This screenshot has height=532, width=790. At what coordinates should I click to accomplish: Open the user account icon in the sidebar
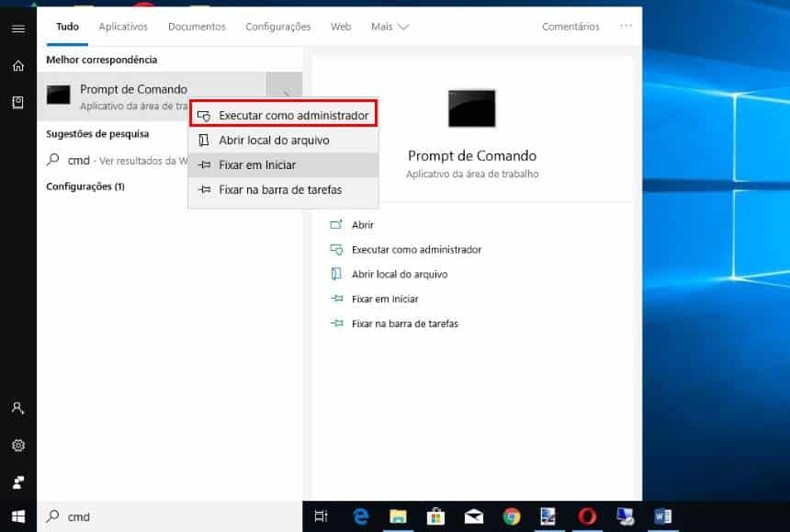pyautogui.click(x=18, y=408)
